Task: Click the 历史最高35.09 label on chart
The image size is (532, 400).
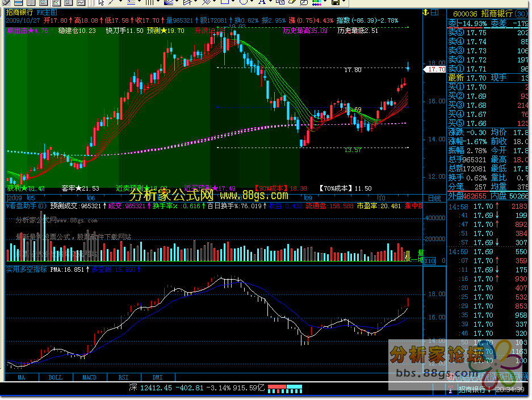Action: pos(305,31)
